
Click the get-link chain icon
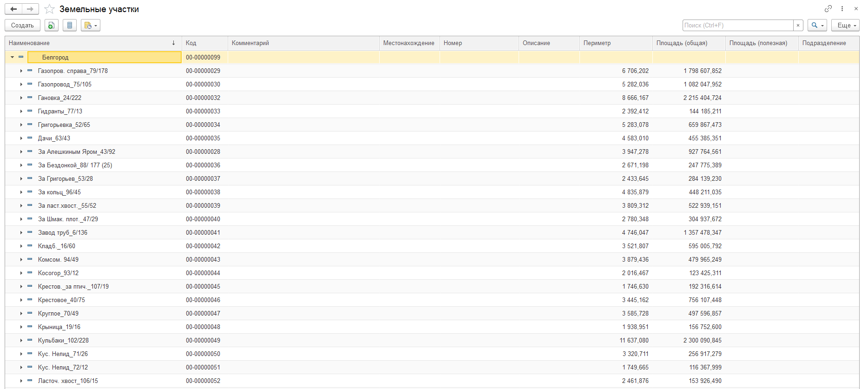(x=828, y=9)
